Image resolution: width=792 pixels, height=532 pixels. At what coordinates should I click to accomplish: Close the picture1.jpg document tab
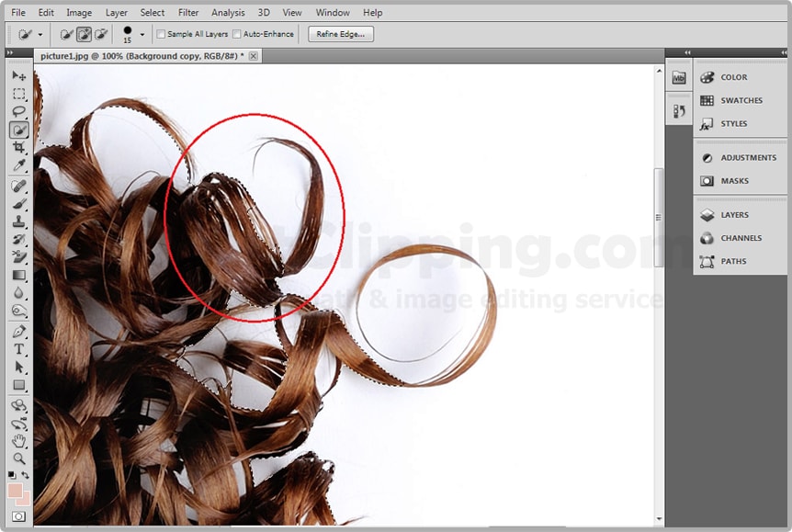click(x=254, y=56)
